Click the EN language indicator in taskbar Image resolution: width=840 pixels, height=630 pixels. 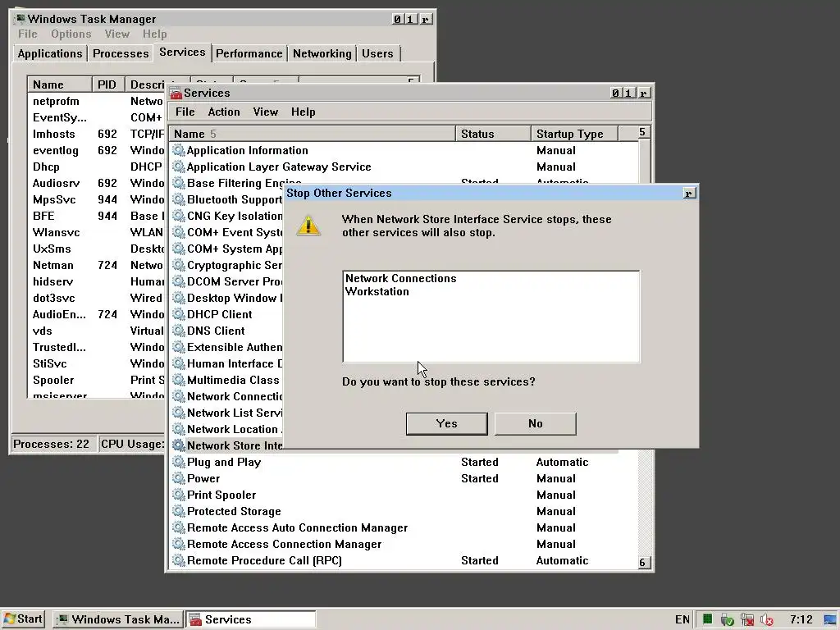(682, 620)
